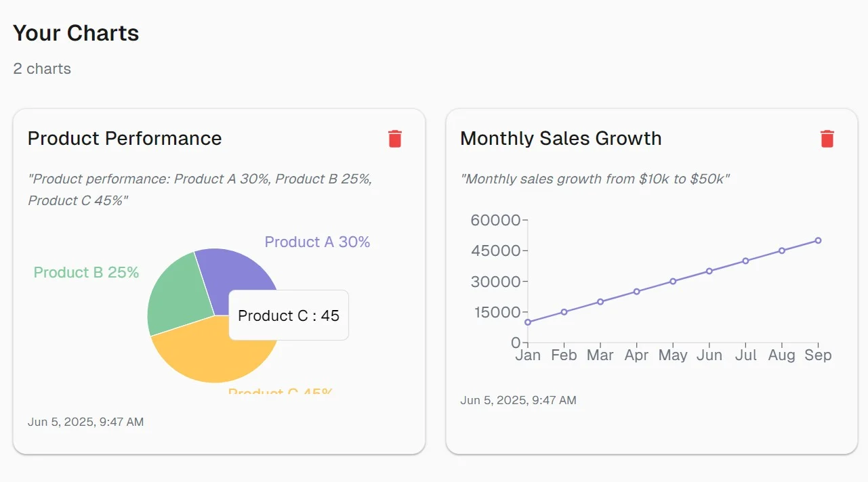
Task: Click the Sep data point at line end
Action: 818,240
